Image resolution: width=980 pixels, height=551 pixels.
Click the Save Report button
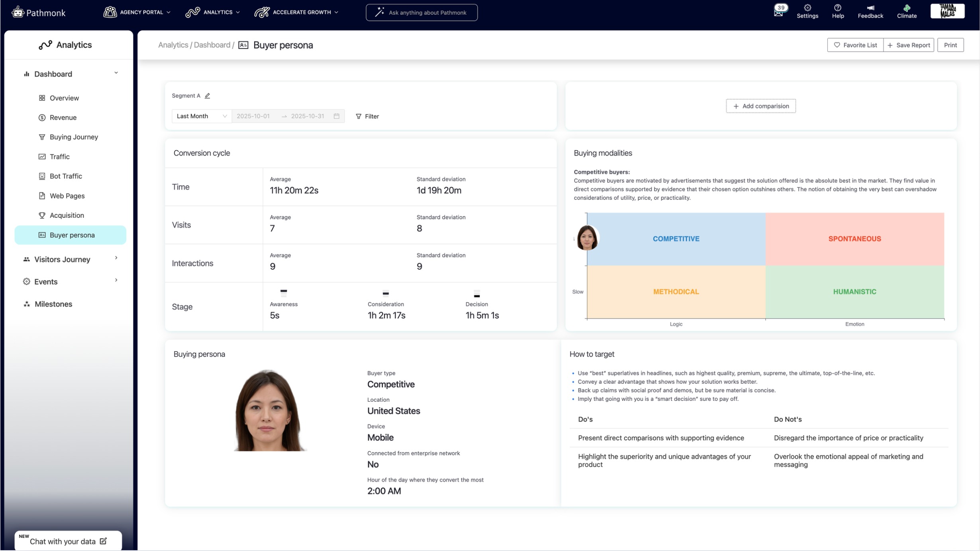(x=908, y=45)
